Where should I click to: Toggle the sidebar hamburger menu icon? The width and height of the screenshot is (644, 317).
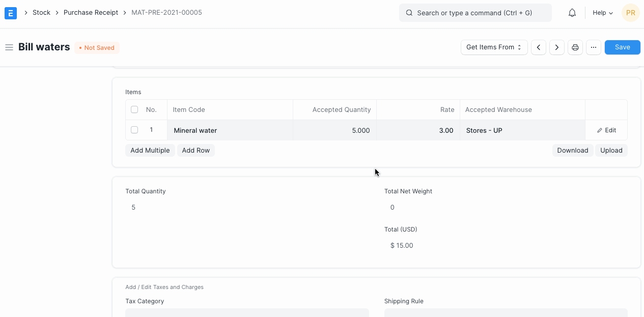click(x=9, y=47)
